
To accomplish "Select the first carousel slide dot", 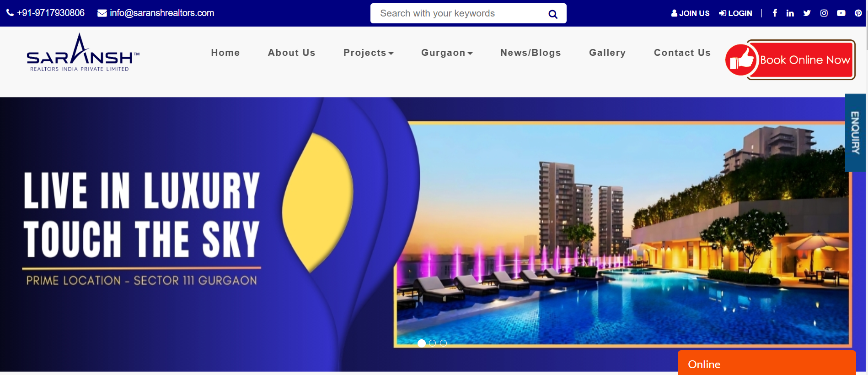I will tap(422, 343).
